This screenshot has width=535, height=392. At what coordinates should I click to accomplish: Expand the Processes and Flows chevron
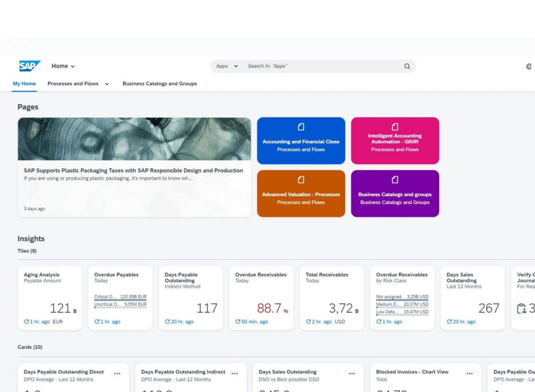(x=107, y=84)
